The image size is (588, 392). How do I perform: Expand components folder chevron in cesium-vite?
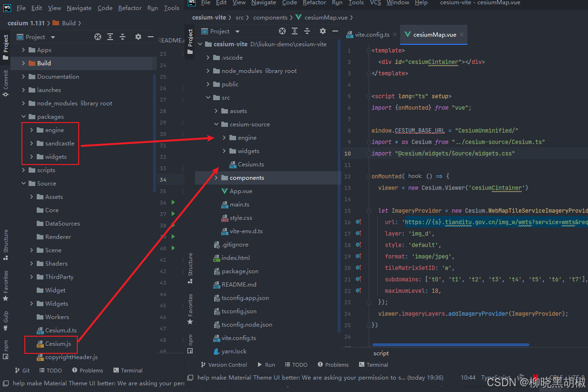click(x=217, y=178)
